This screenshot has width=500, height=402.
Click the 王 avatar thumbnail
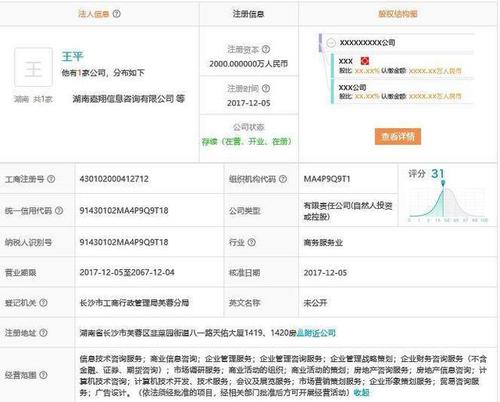coord(33,67)
